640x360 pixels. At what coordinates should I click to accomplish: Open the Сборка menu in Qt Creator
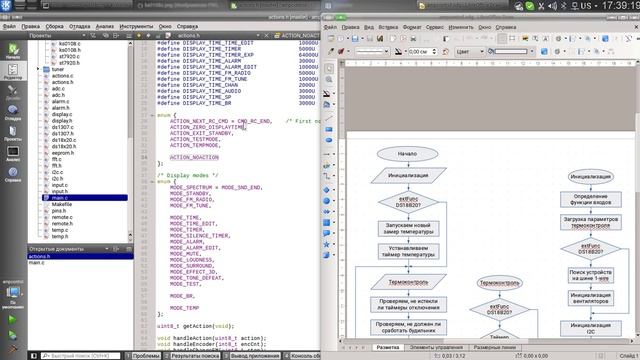(54, 26)
